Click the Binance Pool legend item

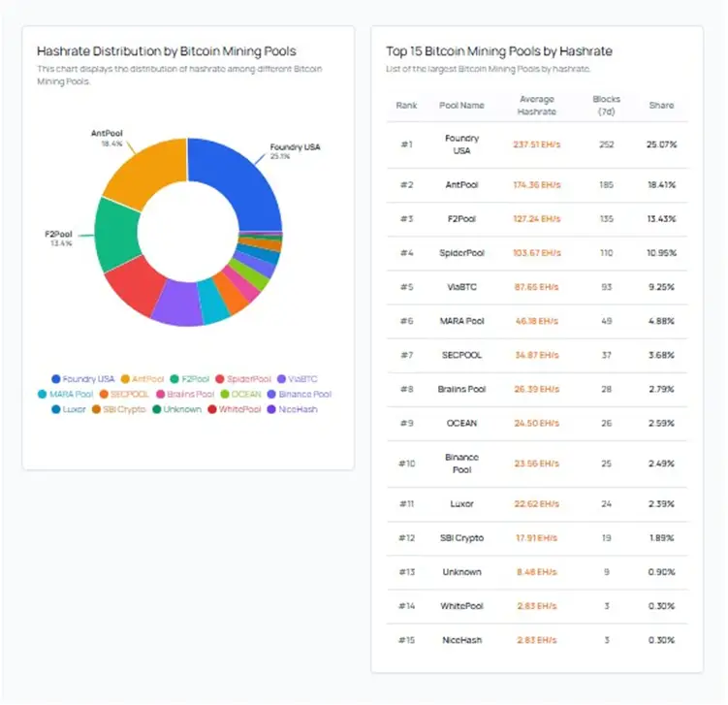300,395
